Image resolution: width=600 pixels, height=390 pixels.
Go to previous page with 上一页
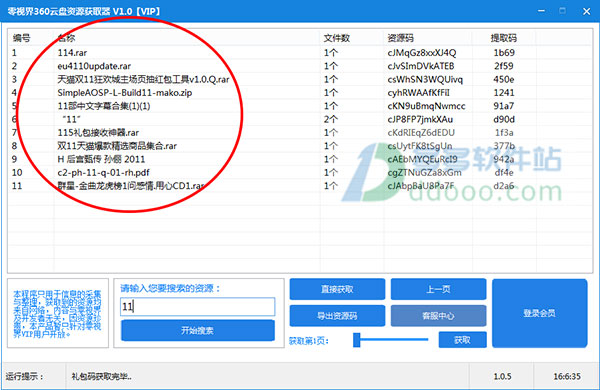438,289
